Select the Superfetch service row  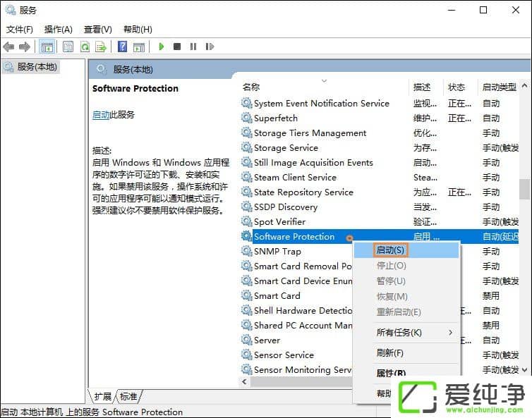(276, 118)
